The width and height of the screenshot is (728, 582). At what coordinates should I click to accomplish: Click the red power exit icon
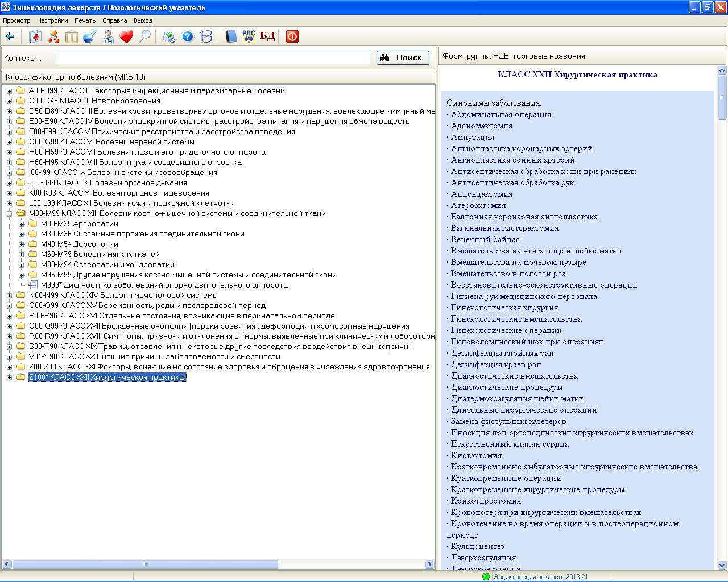click(x=292, y=36)
